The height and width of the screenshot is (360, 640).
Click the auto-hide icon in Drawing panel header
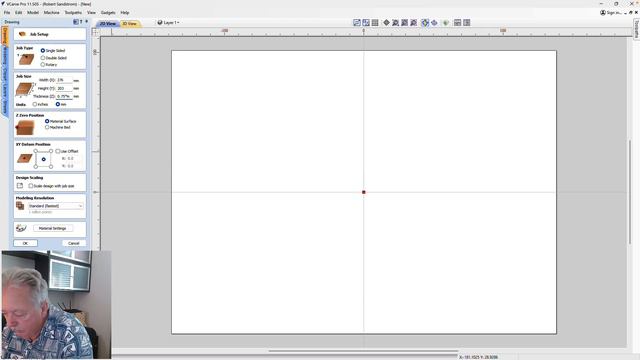[x=76, y=22]
